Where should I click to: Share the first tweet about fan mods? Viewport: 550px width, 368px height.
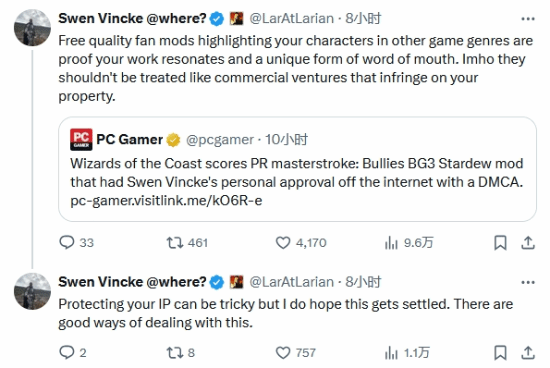528,243
